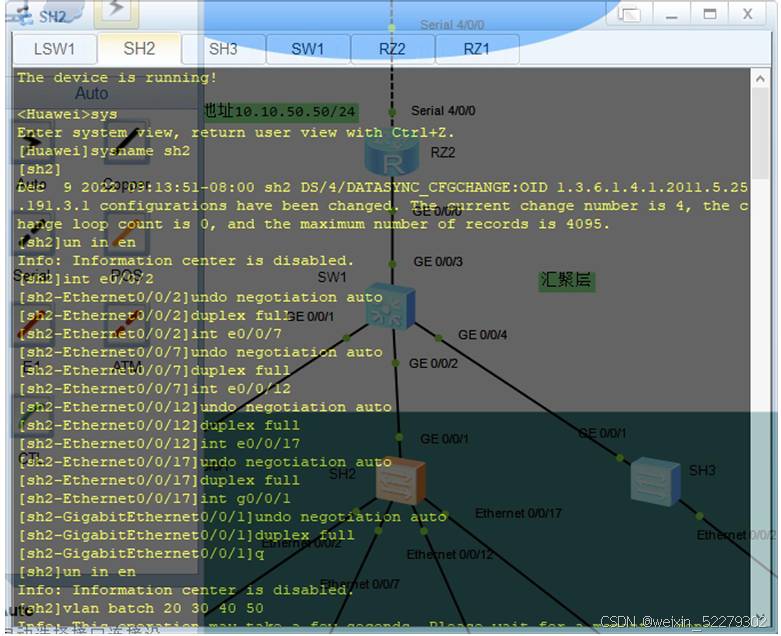Click 'Enter system view' message line

235,132
